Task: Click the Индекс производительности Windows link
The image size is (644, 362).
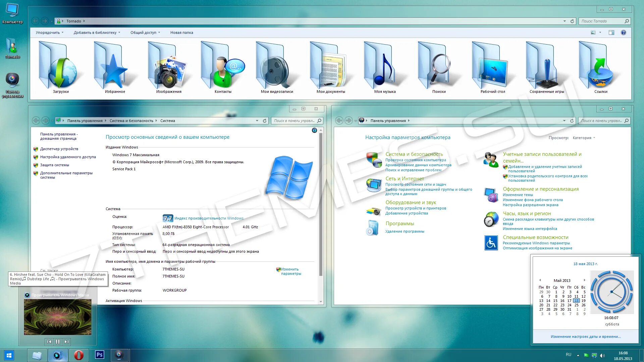Action: (209, 218)
